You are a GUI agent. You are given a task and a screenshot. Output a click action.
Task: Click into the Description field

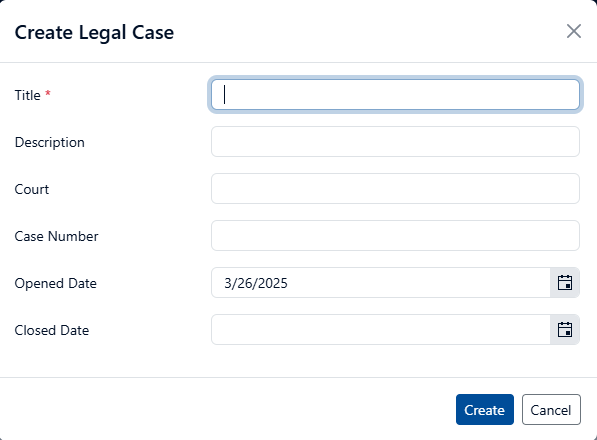(x=395, y=142)
